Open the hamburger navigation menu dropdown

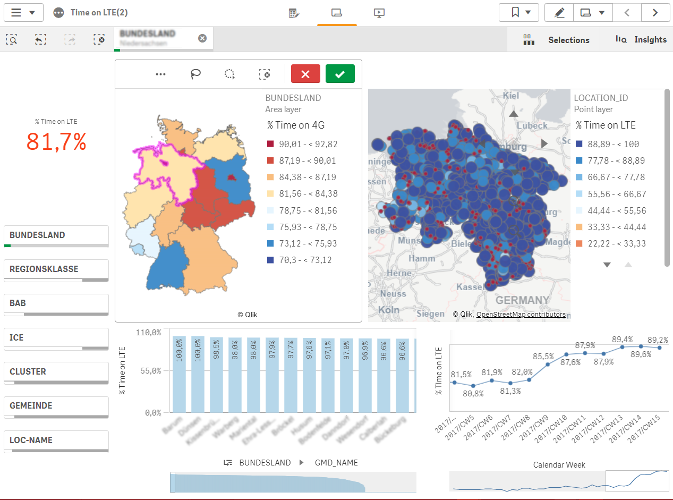[x=22, y=13]
